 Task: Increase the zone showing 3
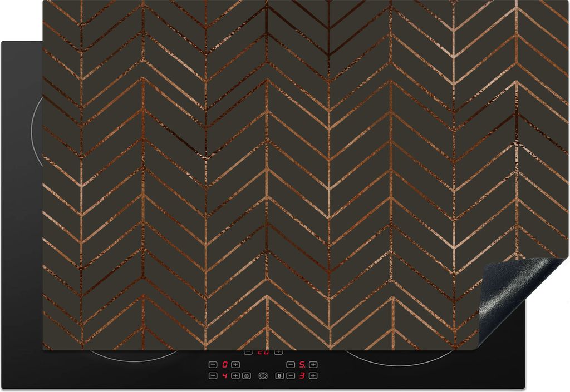point(313,376)
